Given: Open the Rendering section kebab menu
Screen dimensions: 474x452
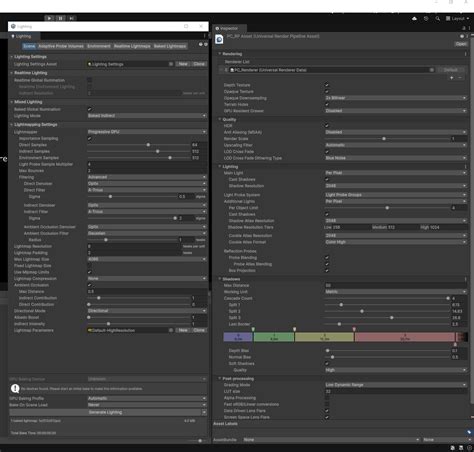Looking at the screenshot, I should [465, 54].
